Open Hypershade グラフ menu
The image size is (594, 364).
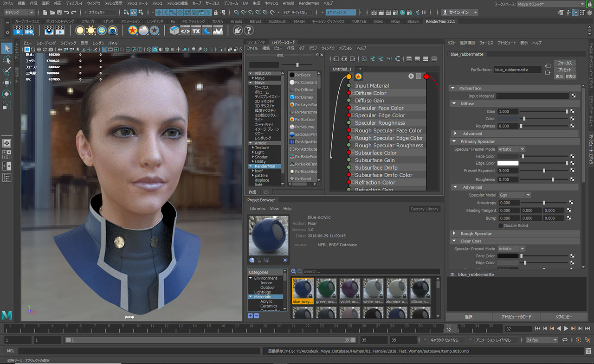coord(313,48)
